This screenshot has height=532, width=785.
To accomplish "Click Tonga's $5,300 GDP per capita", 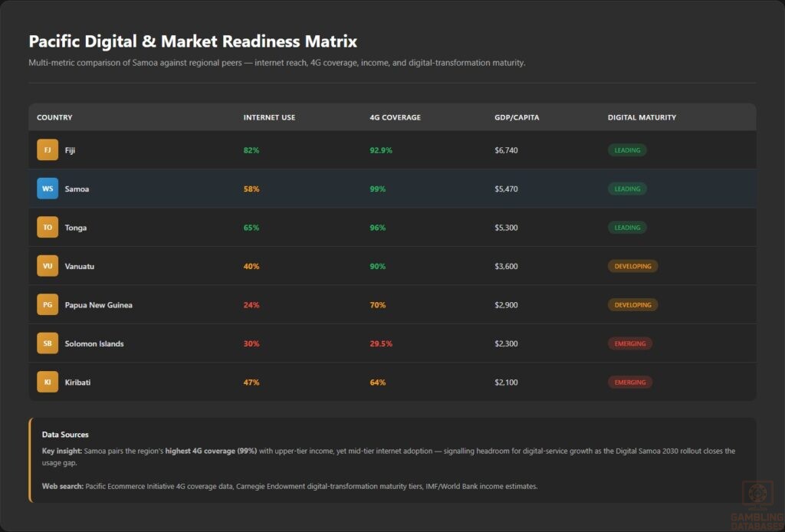I will pyautogui.click(x=506, y=227).
